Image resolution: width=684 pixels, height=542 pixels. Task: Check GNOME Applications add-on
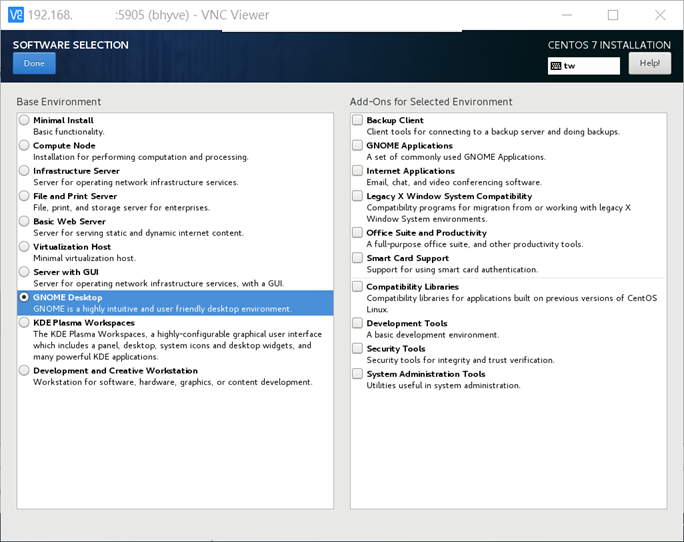(357, 145)
